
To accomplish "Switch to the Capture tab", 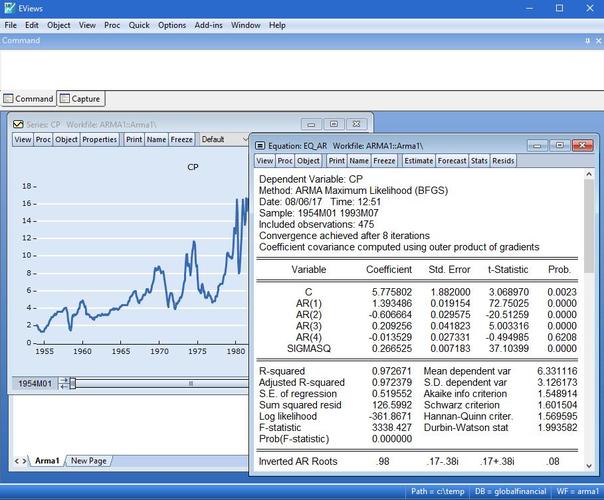I will pyautogui.click(x=80, y=99).
